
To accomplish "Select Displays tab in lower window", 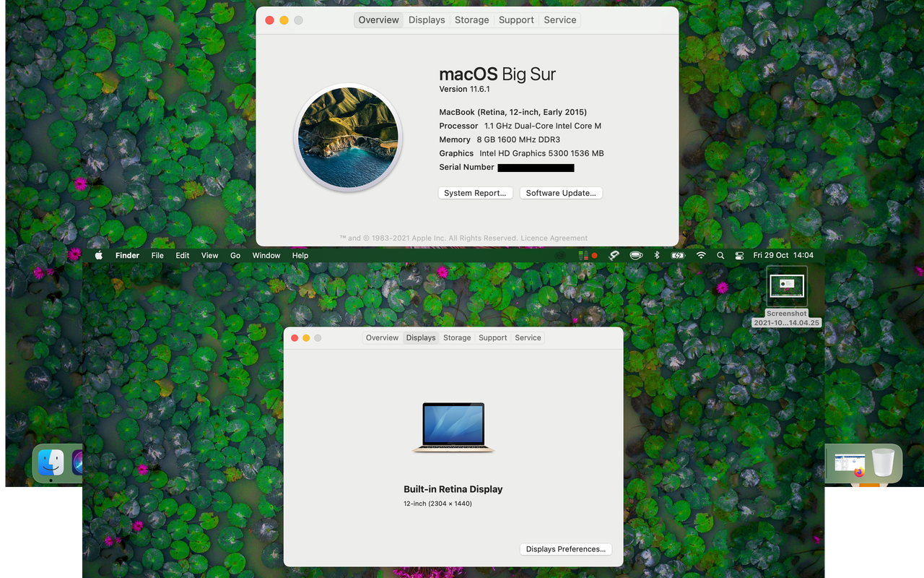I will tap(421, 337).
